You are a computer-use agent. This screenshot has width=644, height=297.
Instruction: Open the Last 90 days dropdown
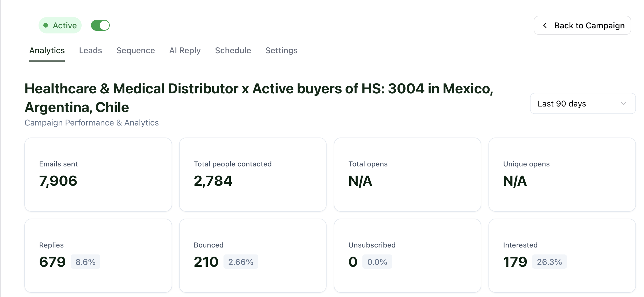583,104
